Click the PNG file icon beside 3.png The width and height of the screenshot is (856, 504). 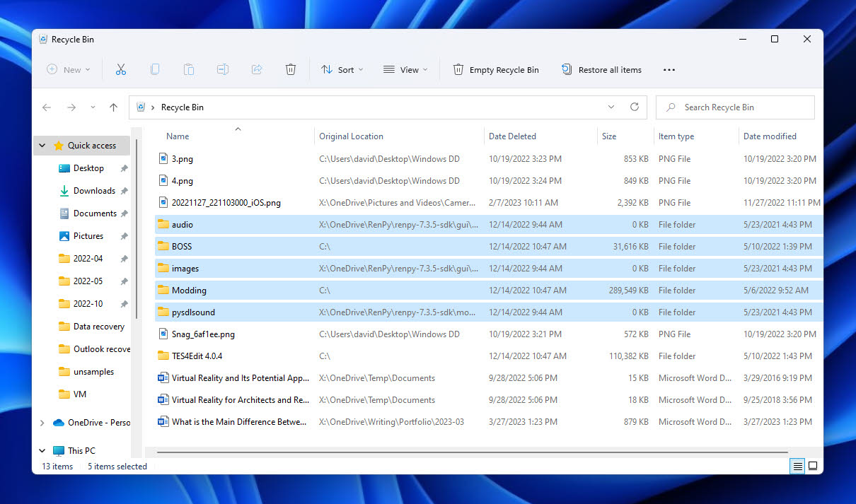tap(163, 159)
